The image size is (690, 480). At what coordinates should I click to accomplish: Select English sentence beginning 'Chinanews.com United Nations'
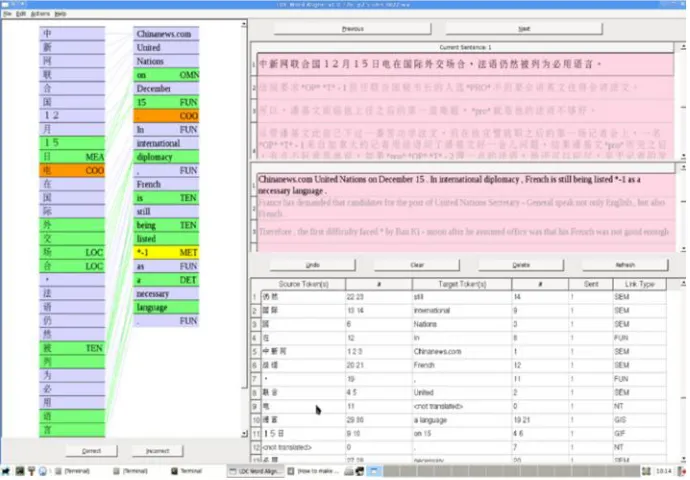(x=465, y=185)
